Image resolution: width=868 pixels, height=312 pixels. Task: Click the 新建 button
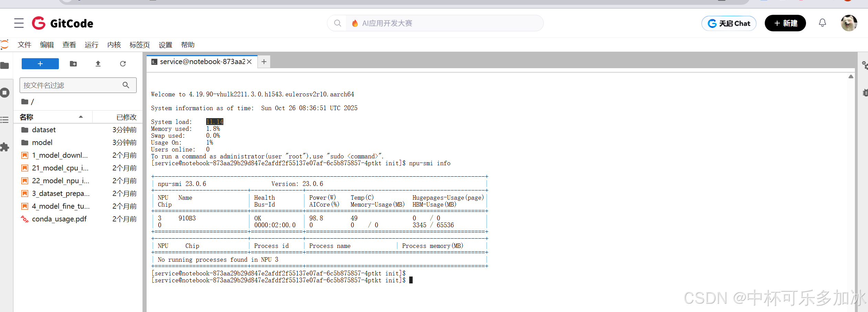point(785,23)
